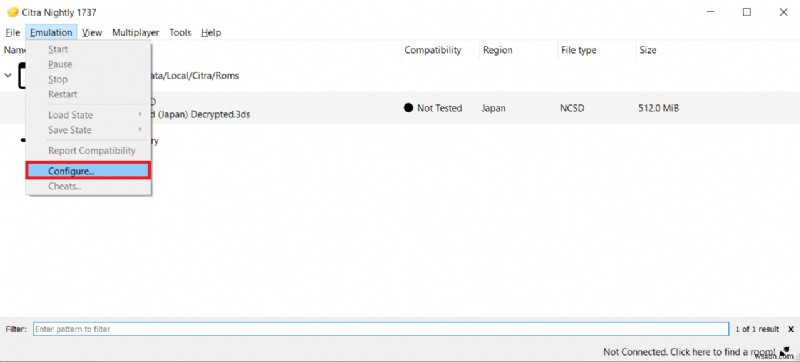Click Not Connected status to find a room
800x362 pixels.
689,352
